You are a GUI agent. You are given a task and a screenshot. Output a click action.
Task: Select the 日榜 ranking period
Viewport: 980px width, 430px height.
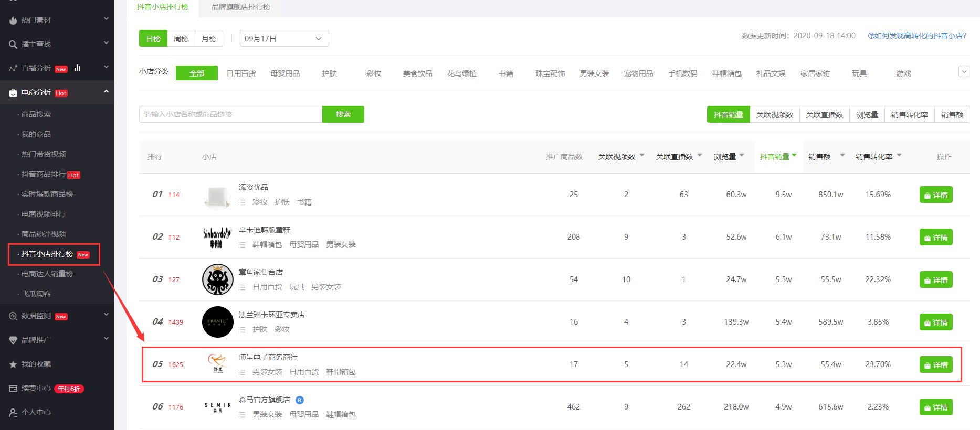point(153,39)
